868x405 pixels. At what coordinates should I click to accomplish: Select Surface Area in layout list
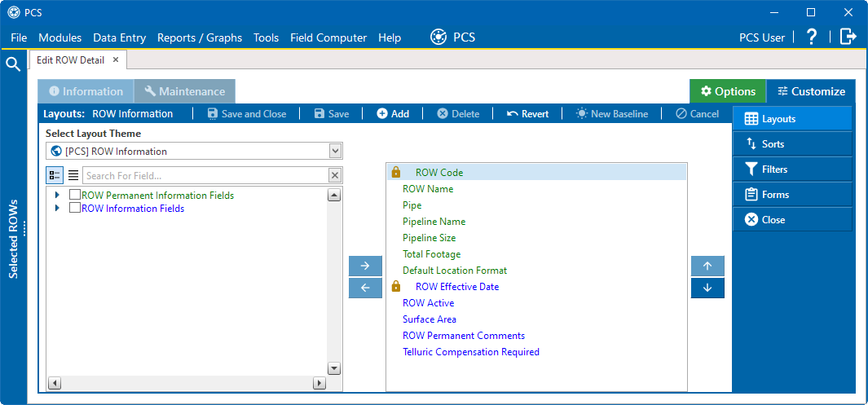point(430,319)
